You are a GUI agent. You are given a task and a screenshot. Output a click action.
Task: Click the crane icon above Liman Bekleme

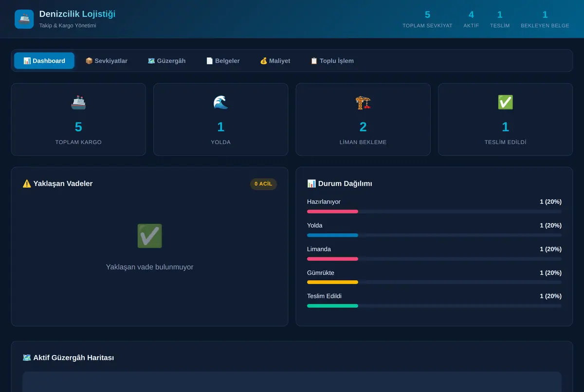(363, 102)
